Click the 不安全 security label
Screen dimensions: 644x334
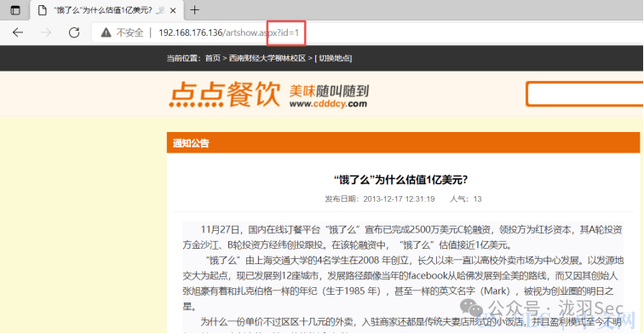coord(129,32)
